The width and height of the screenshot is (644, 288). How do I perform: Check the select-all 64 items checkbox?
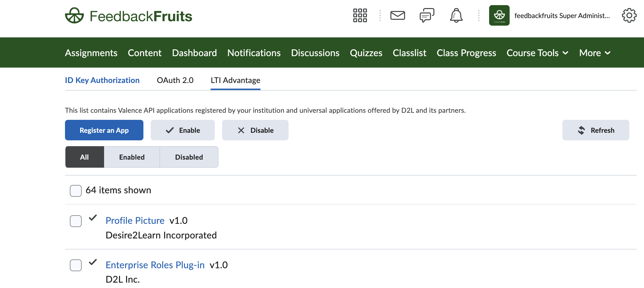(x=75, y=191)
